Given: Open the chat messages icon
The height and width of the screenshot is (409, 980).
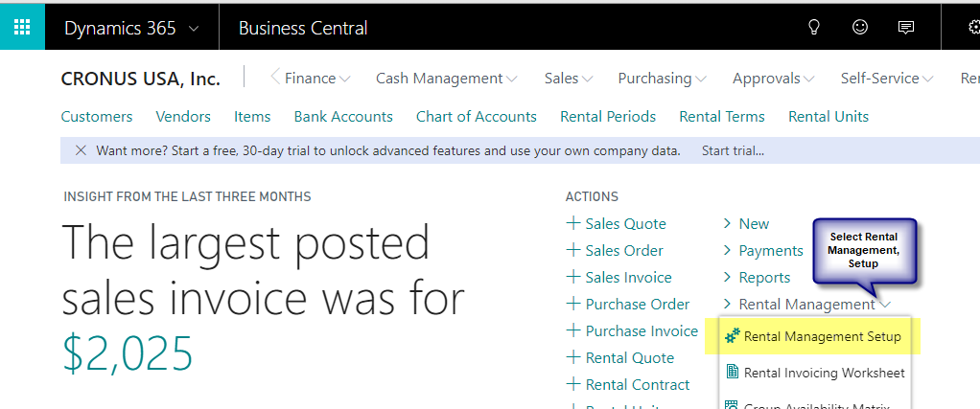Looking at the screenshot, I should pos(905,28).
